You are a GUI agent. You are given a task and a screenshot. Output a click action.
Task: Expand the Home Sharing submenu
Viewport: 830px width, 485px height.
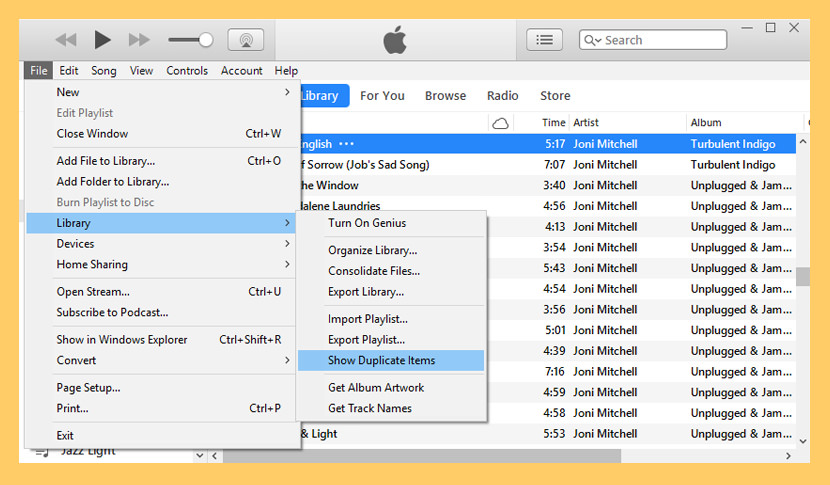tap(161, 264)
